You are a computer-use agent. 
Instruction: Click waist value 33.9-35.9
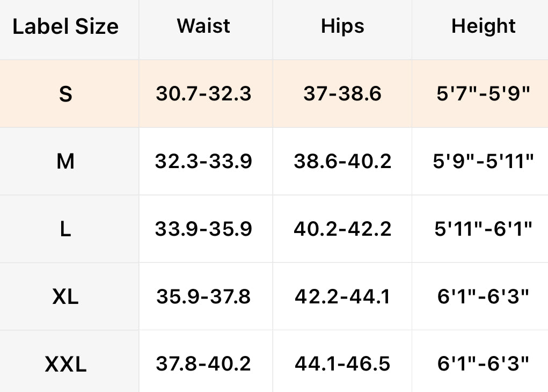click(203, 229)
